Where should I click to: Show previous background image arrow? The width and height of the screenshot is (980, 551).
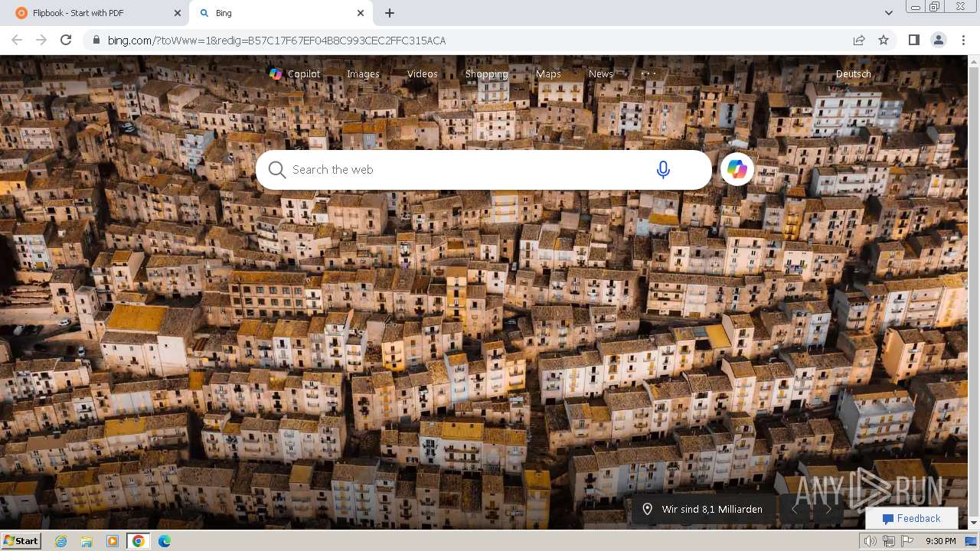point(795,509)
